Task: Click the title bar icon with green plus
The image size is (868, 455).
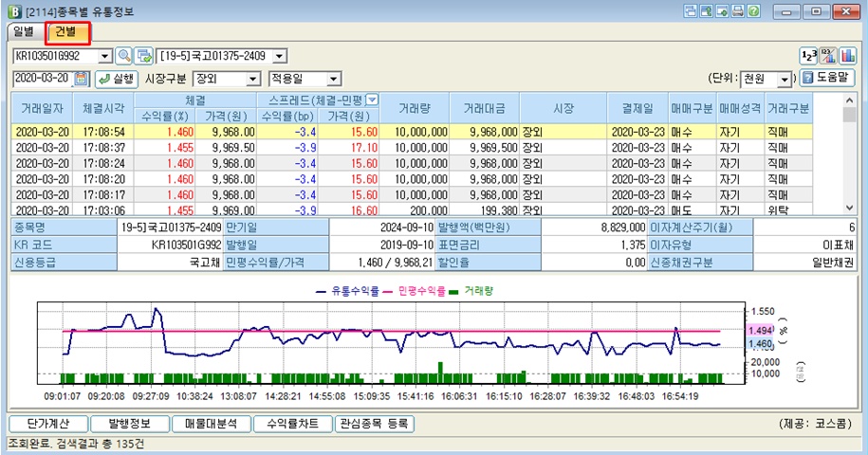Action: [721, 10]
